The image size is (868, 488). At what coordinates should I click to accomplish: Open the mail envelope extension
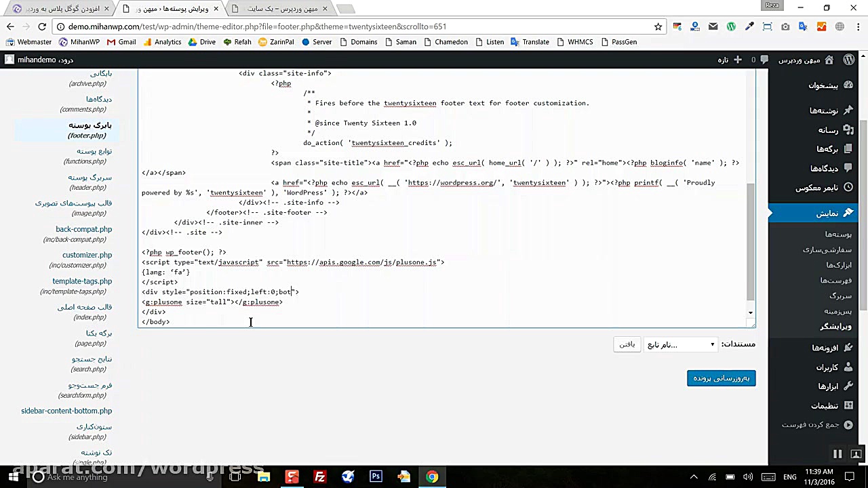[713, 26]
